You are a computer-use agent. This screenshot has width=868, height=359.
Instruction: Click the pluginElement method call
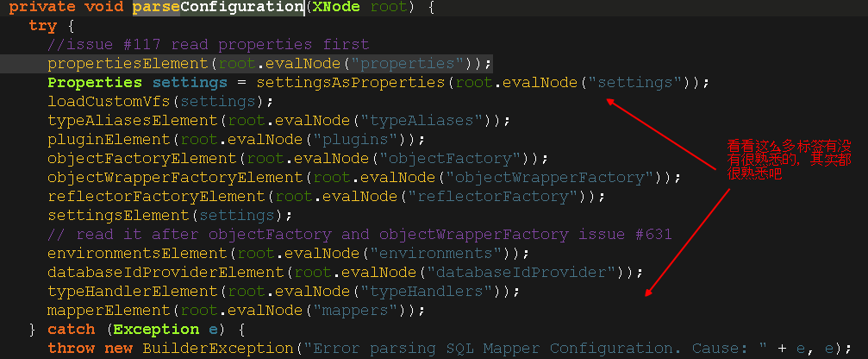(109, 140)
